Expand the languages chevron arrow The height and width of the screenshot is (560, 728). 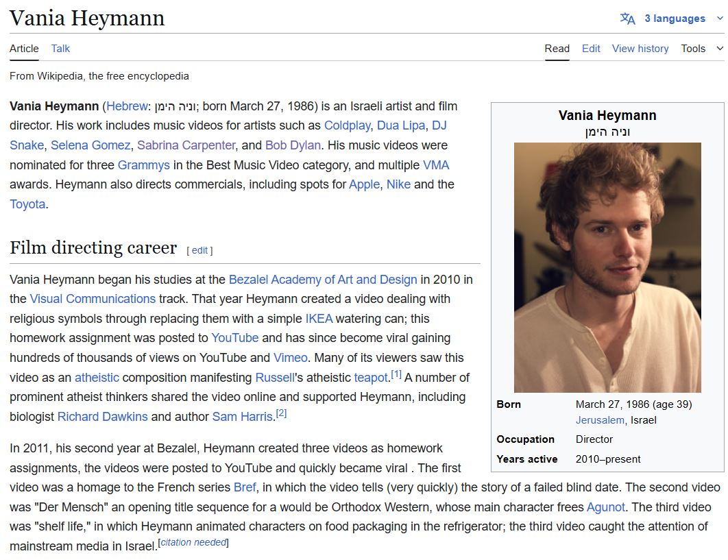tap(720, 19)
